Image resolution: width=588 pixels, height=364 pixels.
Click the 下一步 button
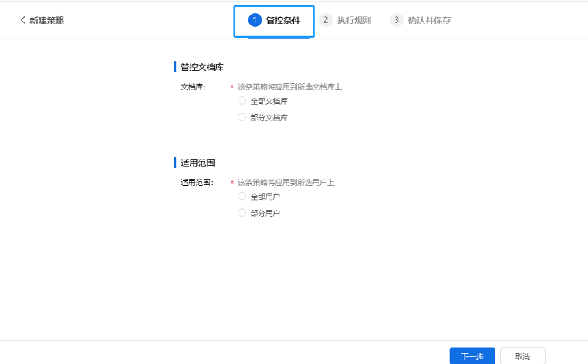(x=472, y=356)
